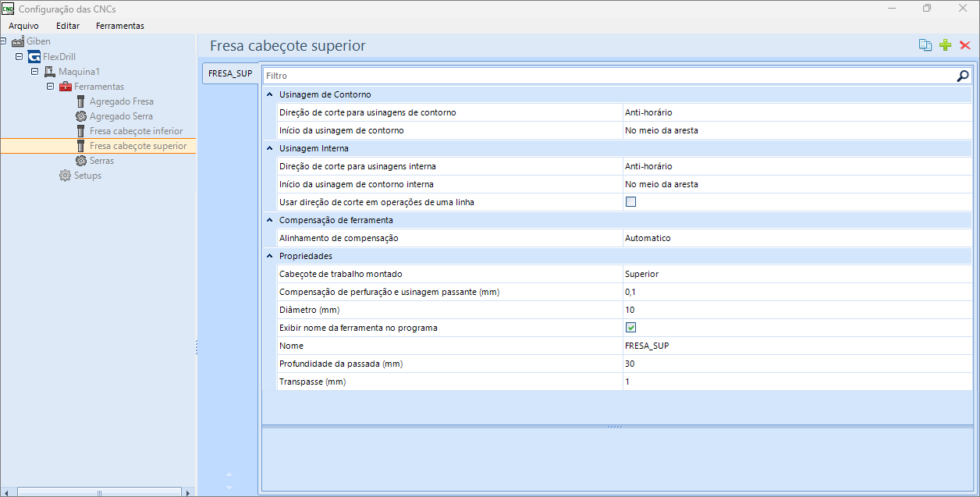
Task: Select the FRESA_SUP tab
Action: point(229,73)
